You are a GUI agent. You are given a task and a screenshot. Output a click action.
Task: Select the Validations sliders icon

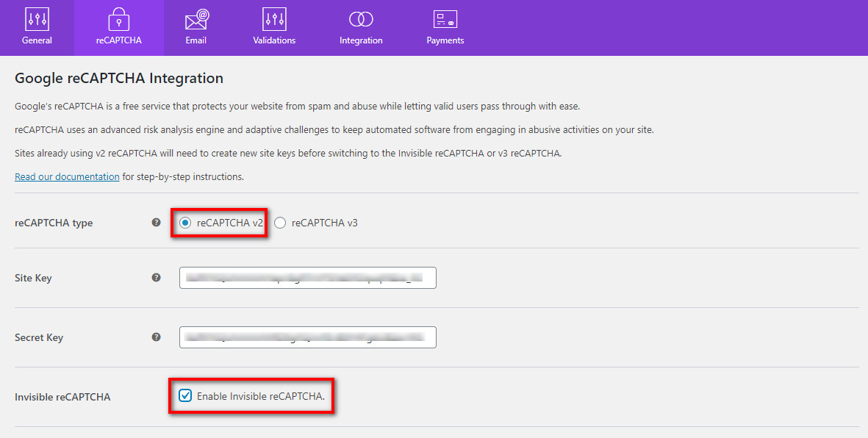pos(274,19)
